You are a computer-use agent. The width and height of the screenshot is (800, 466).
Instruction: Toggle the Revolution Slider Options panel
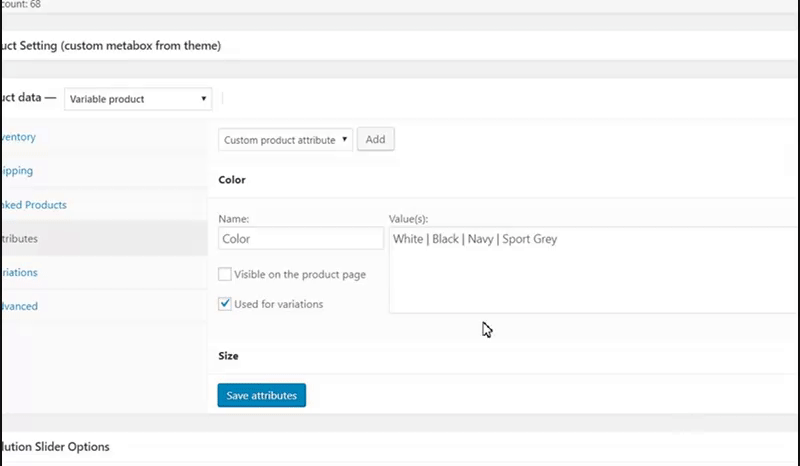55,446
